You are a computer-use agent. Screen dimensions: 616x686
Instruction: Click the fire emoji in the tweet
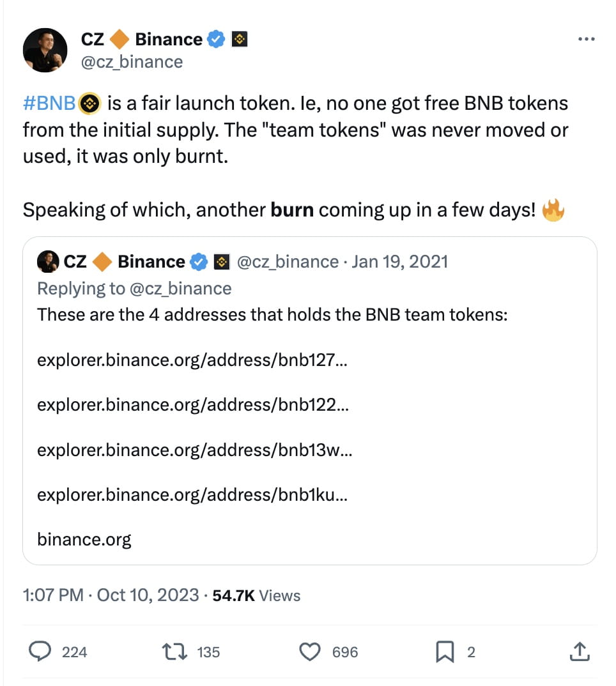tap(553, 209)
